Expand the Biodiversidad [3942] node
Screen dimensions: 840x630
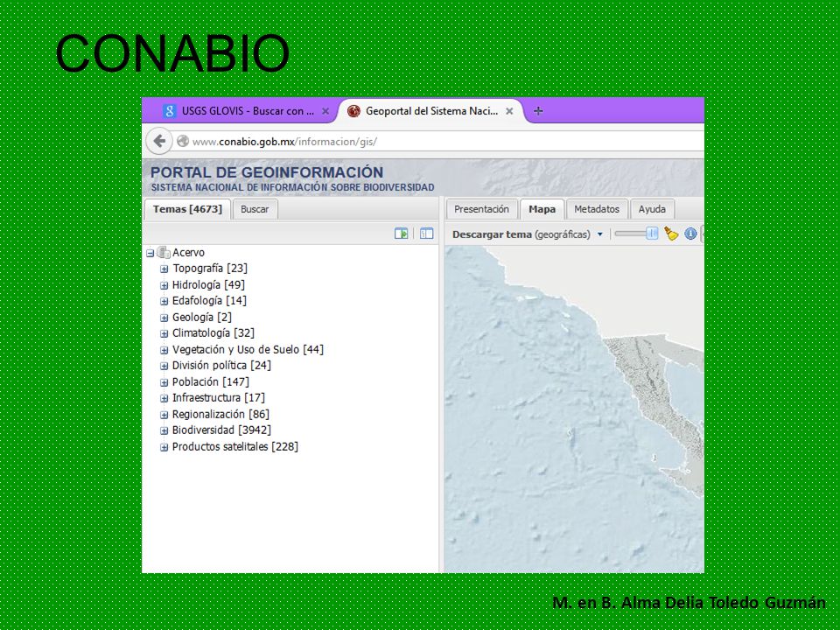coord(164,430)
